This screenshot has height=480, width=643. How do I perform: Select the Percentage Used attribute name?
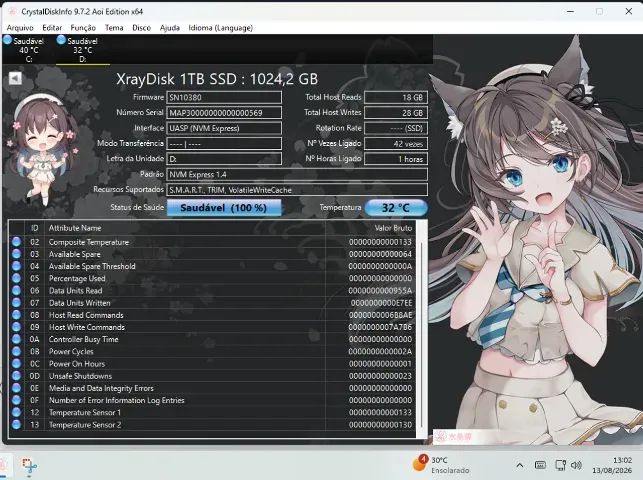(x=77, y=279)
